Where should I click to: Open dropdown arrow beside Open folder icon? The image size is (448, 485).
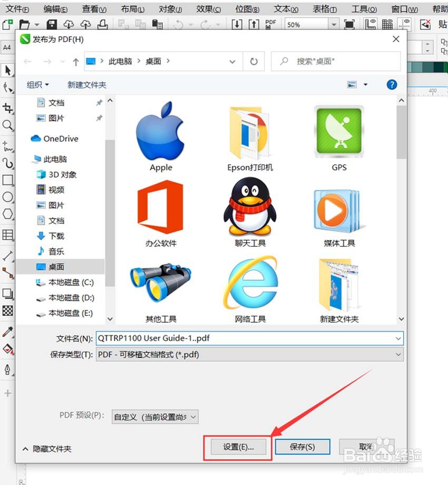pyautogui.click(x=37, y=24)
